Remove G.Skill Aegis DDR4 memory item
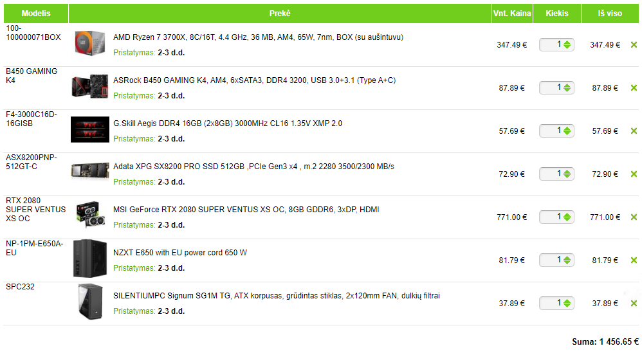 (634, 131)
